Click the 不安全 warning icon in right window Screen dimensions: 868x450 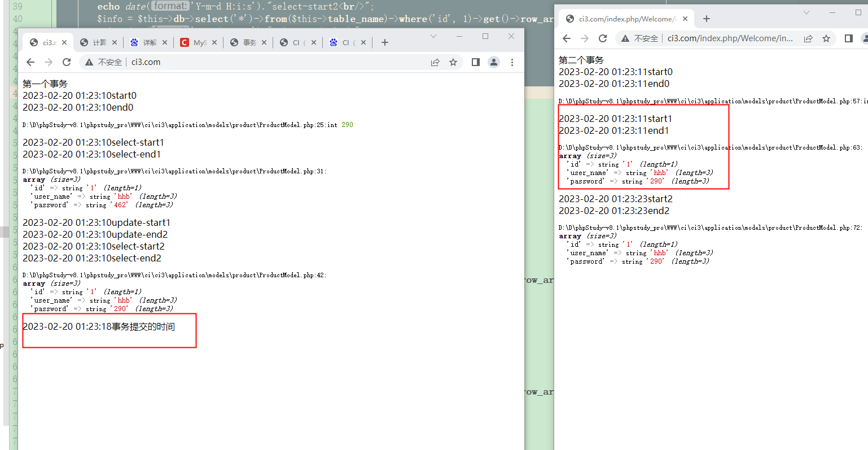click(x=625, y=38)
